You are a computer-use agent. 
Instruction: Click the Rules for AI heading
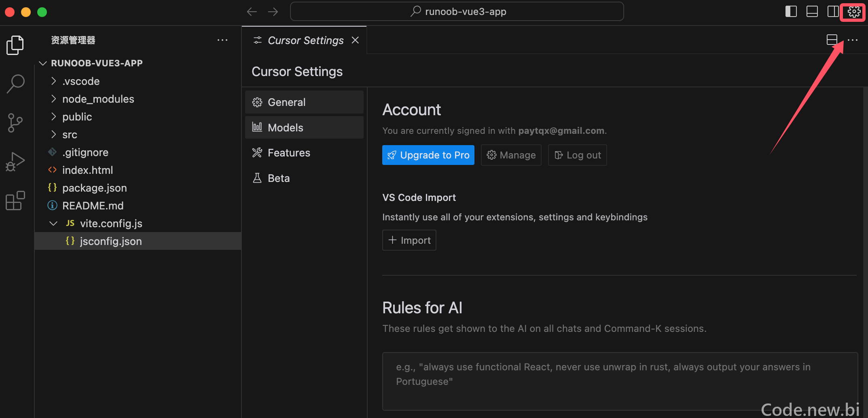(x=422, y=308)
